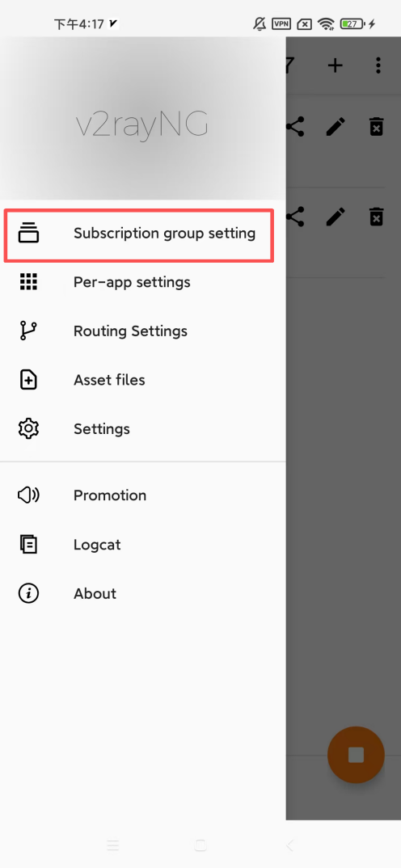Open the About page
Image resolution: width=401 pixels, height=868 pixels.
(143, 593)
